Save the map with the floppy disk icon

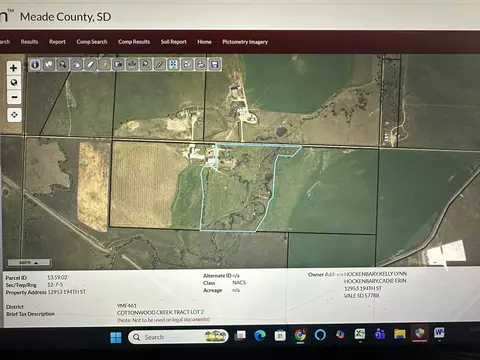[215, 64]
